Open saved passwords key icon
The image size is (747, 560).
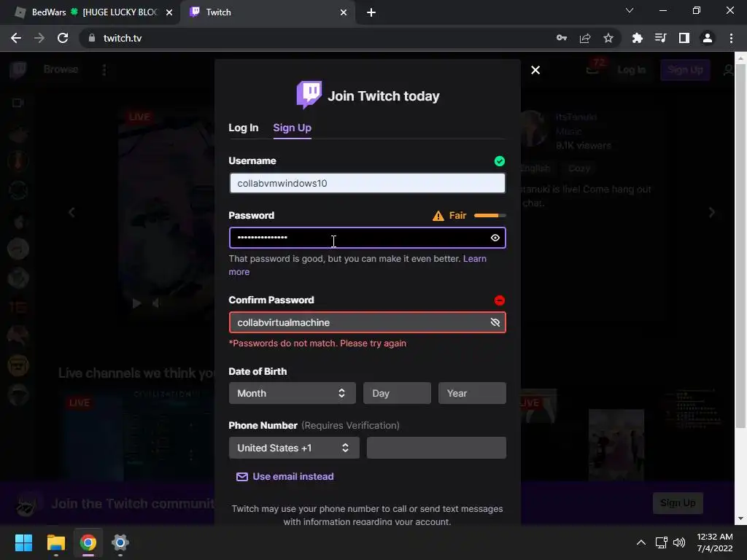pos(562,38)
